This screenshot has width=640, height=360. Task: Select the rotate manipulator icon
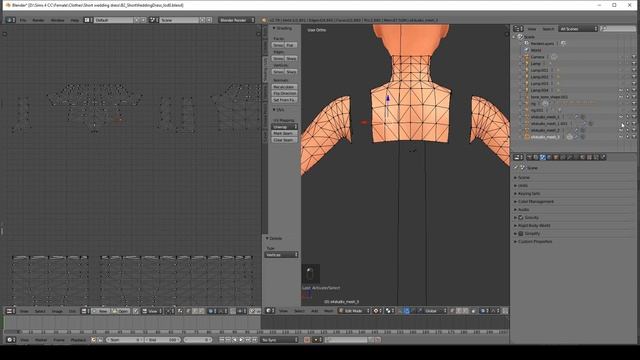tap(413, 311)
